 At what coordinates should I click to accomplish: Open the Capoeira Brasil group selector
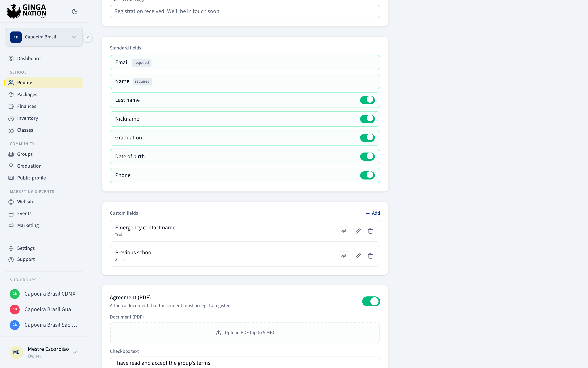44,37
